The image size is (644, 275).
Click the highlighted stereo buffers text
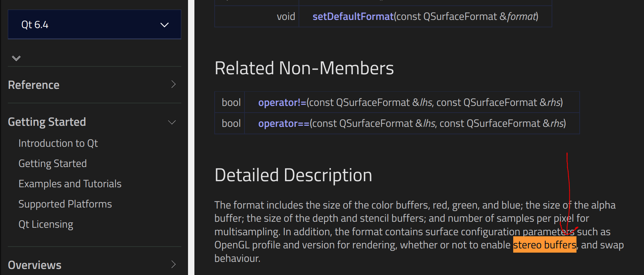(544, 245)
